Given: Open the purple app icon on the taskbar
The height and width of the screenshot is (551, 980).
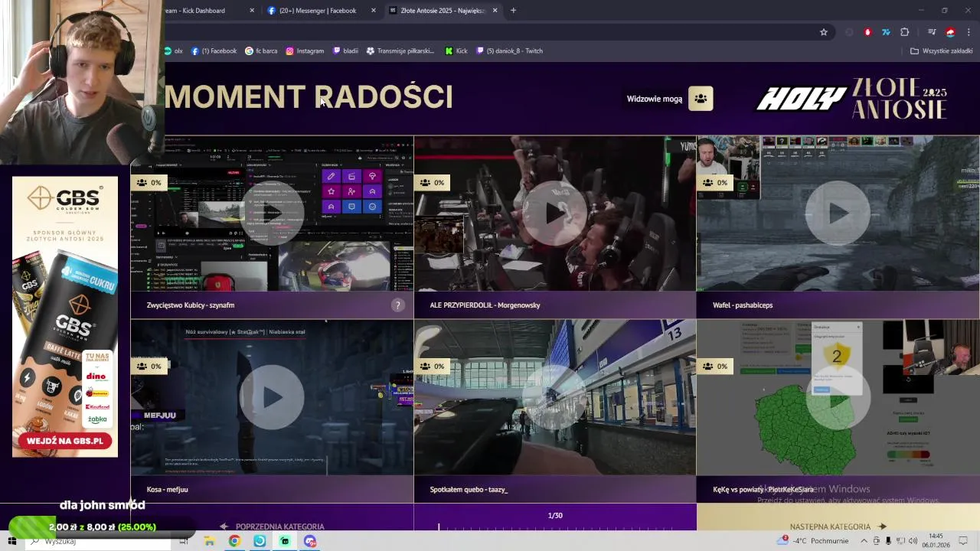Looking at the screenshot, I should 310,541.
